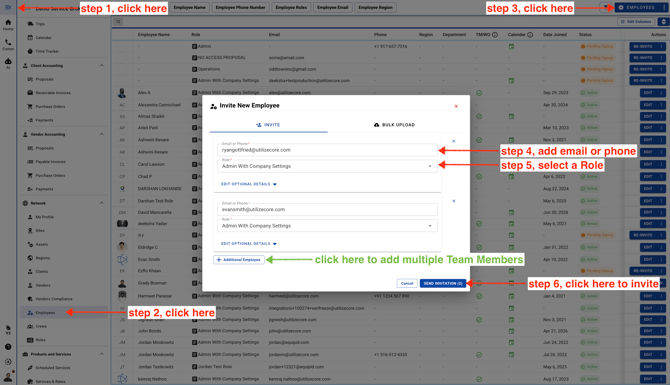Screen dimensions: 670x385
Task: Select the Employee Phone Number filter chip
Action: 240,7
